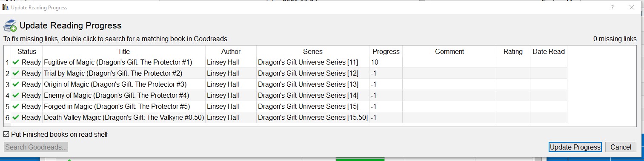The height and width of the screenshot is (161, 644).
Task: Click green checkmark for Fugitive of Magic
Action: [x=16, y=62]
